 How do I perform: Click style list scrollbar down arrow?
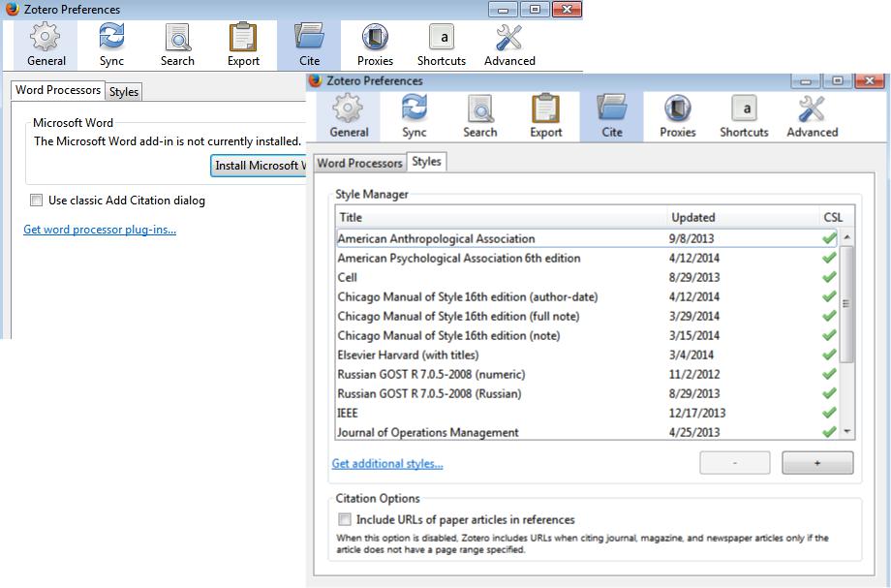tap(847, 432)
